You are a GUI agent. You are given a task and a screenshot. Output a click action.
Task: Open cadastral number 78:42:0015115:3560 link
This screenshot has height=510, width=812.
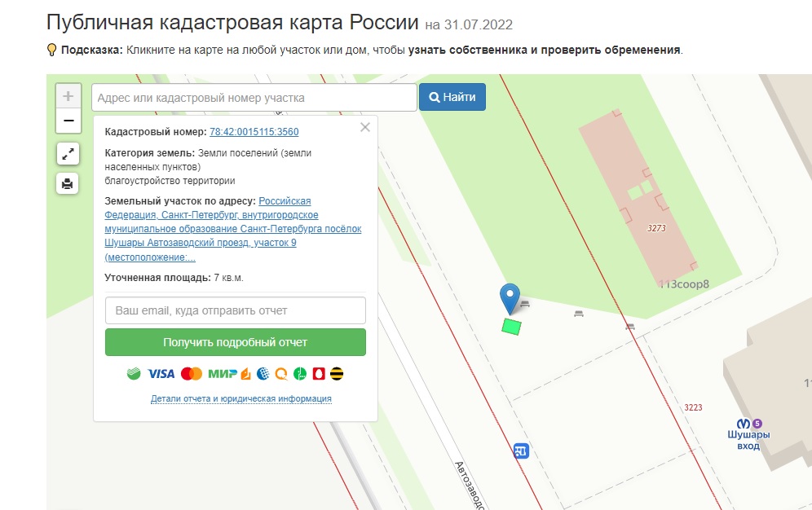pyautogui.click(x=254, y=132)
